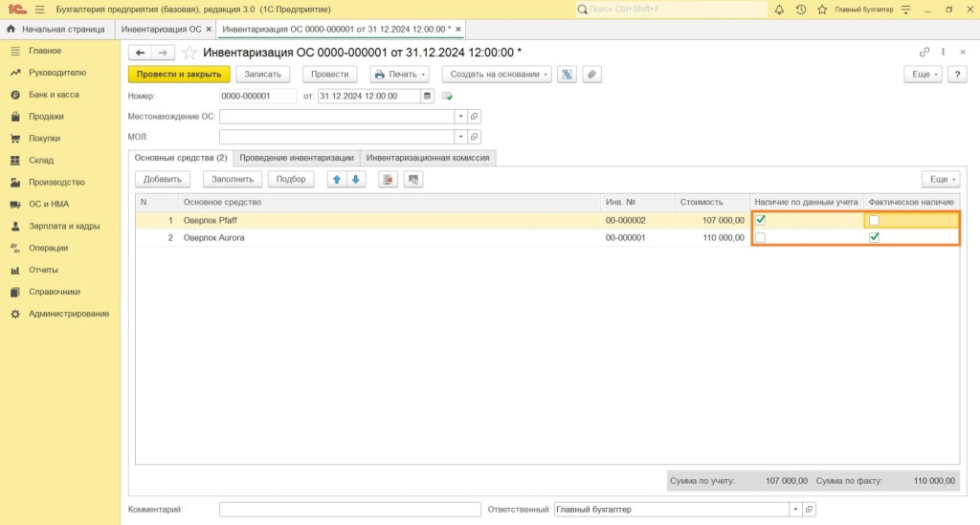Open favorites star in title bar
This screenshot has height=525, width=980.
coord(822,10)
